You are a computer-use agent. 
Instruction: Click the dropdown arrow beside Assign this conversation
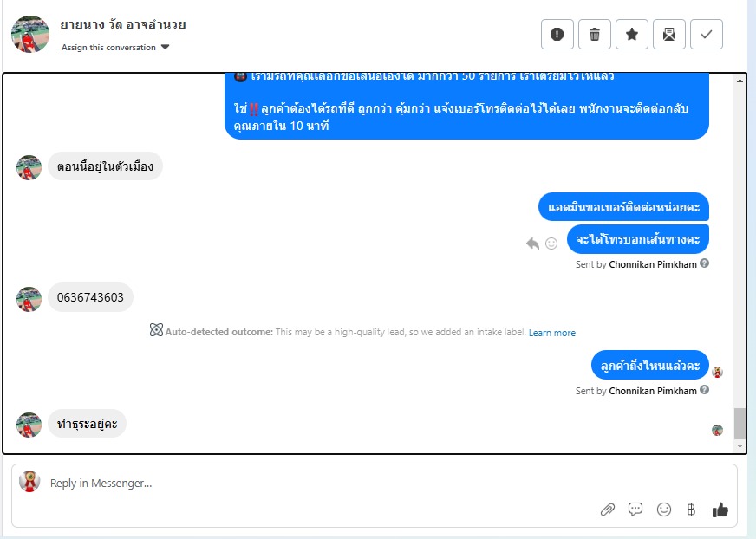pos(165,48)
